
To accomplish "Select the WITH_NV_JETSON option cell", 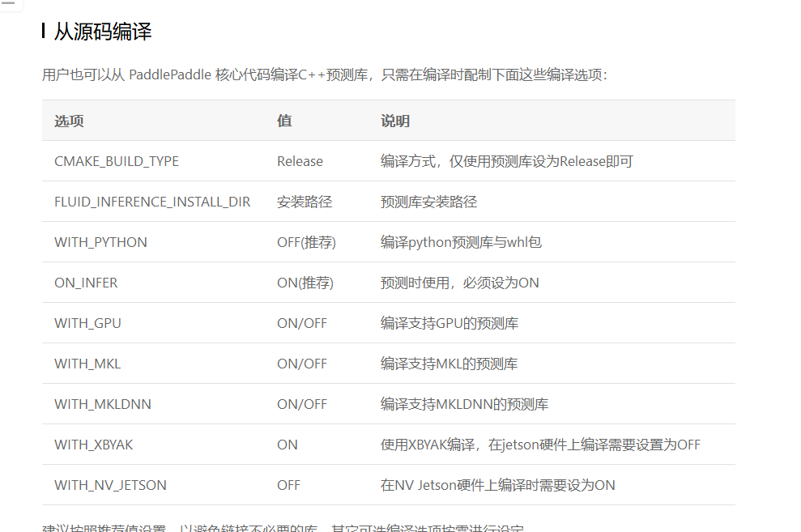I will pos(110,485).
